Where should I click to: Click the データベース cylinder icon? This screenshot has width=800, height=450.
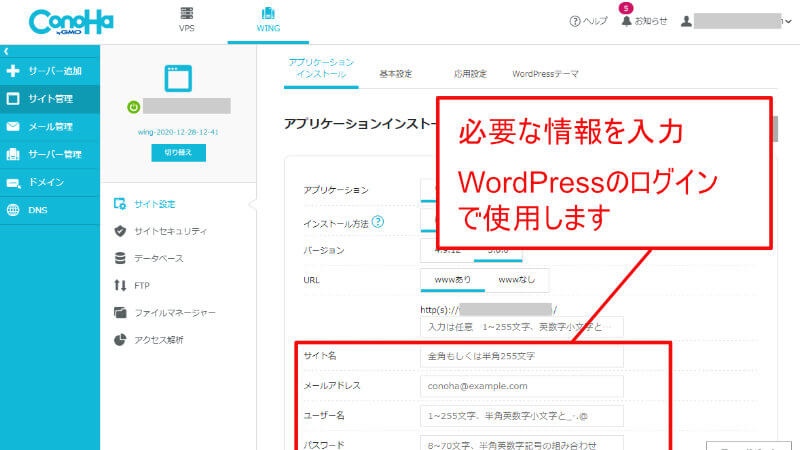(x=120, y=258)
